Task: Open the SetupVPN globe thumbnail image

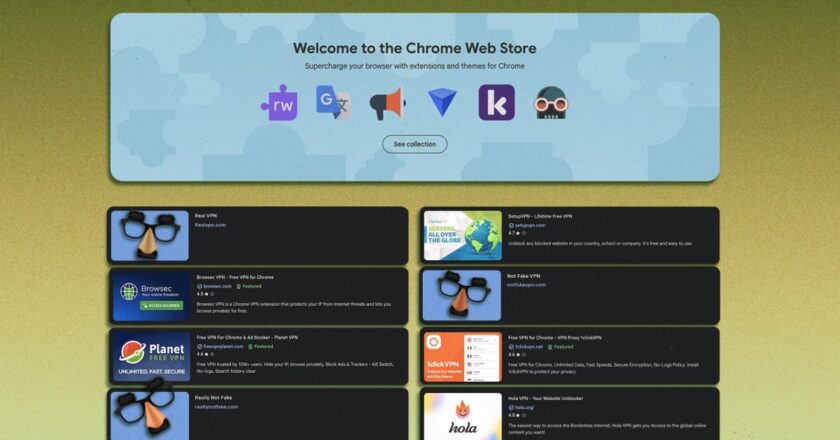Action: point(463,235)
